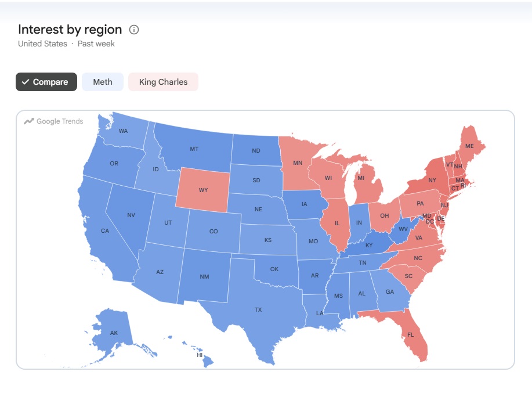Image resolution: width=532 pixels, height=393 pixels.
Task: Toggle the Compare checkmark button
Action: click(46, 82)
